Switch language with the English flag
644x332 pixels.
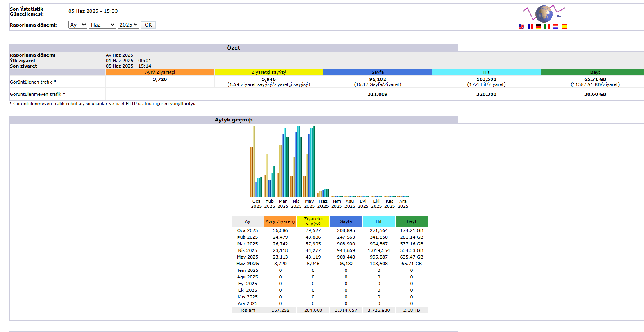tap(522, 27)
